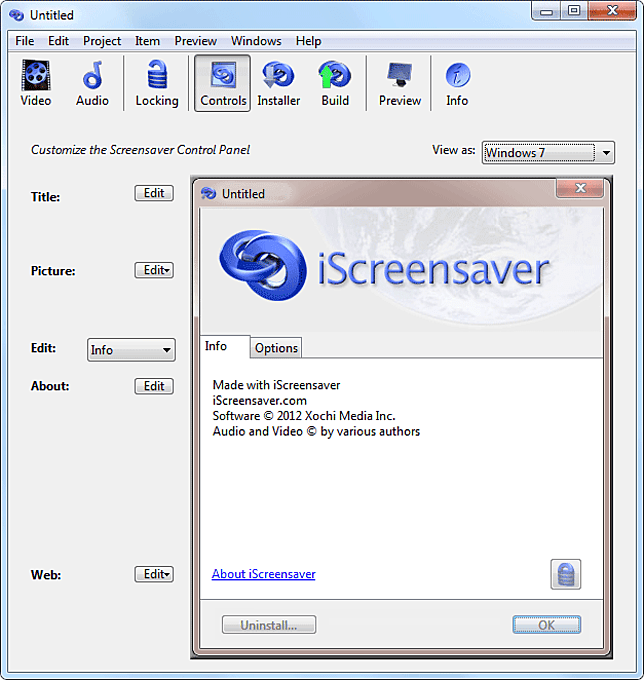The width and height of the screenshot is (644, 680).
Task: Switch to the Options tab
Action: pyautogui.click(x=276, y=348)
